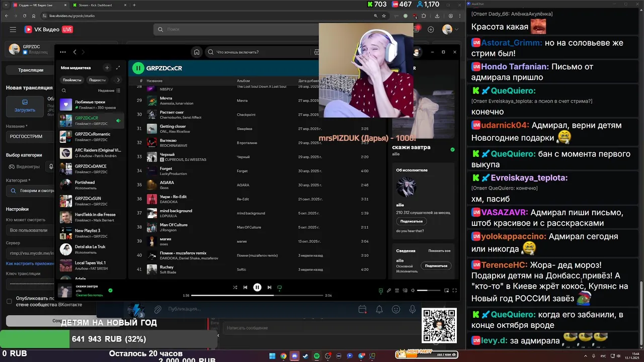Select the Плейлисты filter chip
The width and height of the screenshot is (644, 362).
click(x=72, y=80)
